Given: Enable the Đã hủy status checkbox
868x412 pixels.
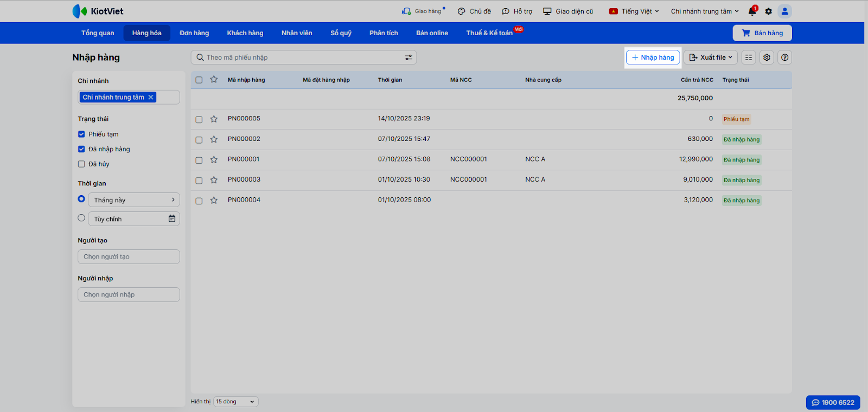Looking at the screenshot, I should [81, 164].
